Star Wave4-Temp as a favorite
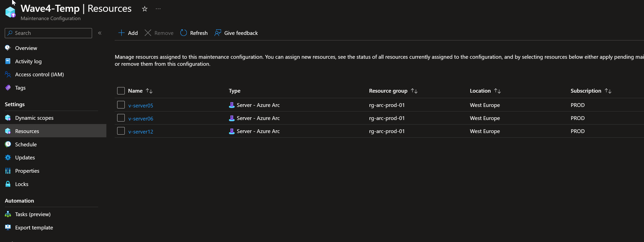 coord(145,9)
